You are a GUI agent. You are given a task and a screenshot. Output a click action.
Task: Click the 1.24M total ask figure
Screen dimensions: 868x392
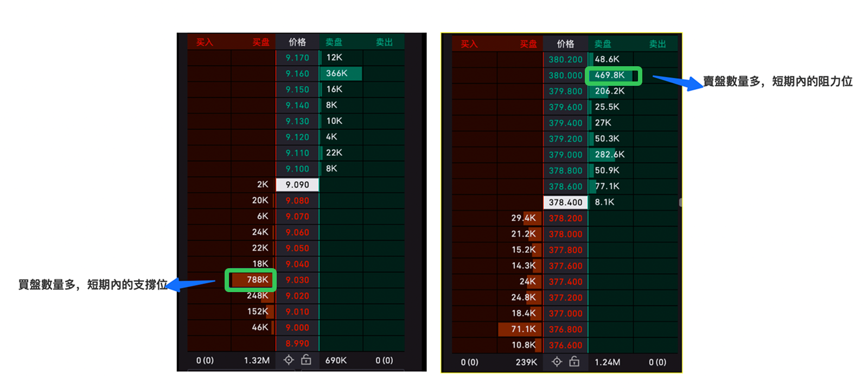coord(608,362)
